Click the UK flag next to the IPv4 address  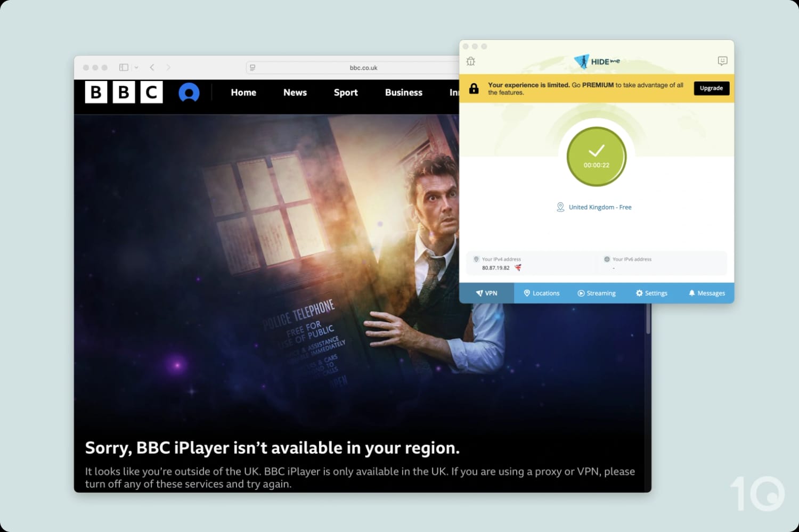click(517, 268)
